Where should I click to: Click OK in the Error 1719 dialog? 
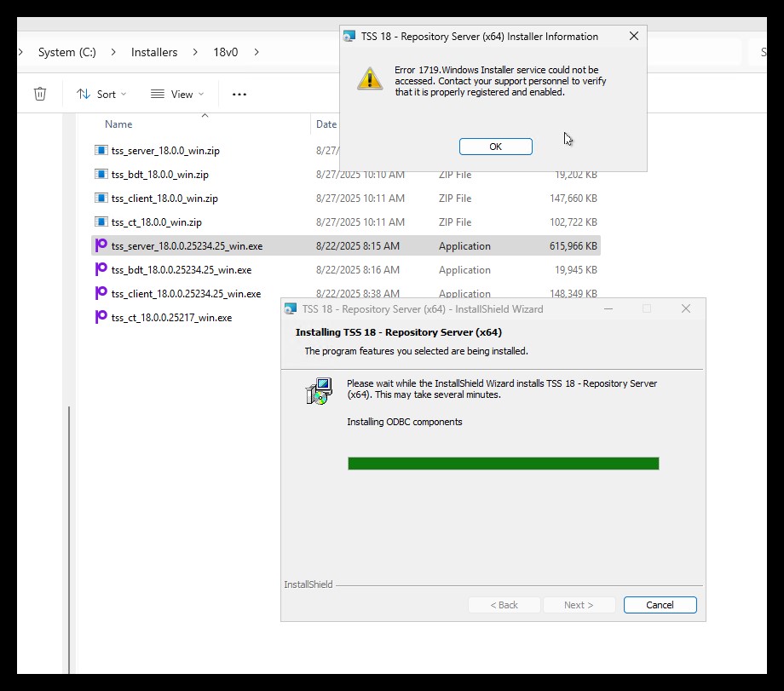click(495, 147)
